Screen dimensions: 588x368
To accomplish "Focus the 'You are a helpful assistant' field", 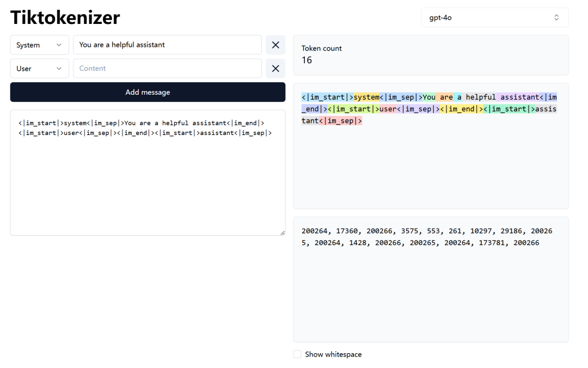I will tap(167, 45).
